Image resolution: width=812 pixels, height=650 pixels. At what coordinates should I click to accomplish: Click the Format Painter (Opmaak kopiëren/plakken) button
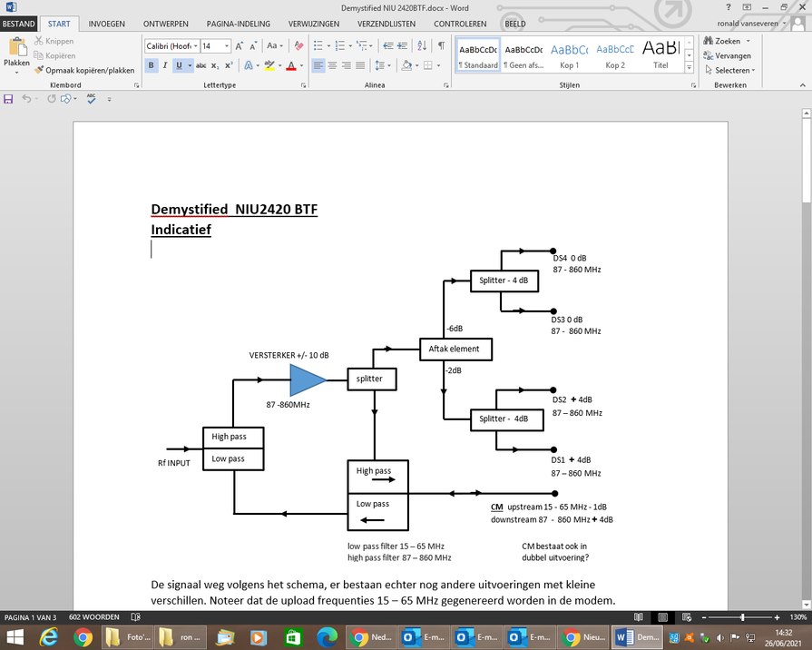[x=84, y=70]
